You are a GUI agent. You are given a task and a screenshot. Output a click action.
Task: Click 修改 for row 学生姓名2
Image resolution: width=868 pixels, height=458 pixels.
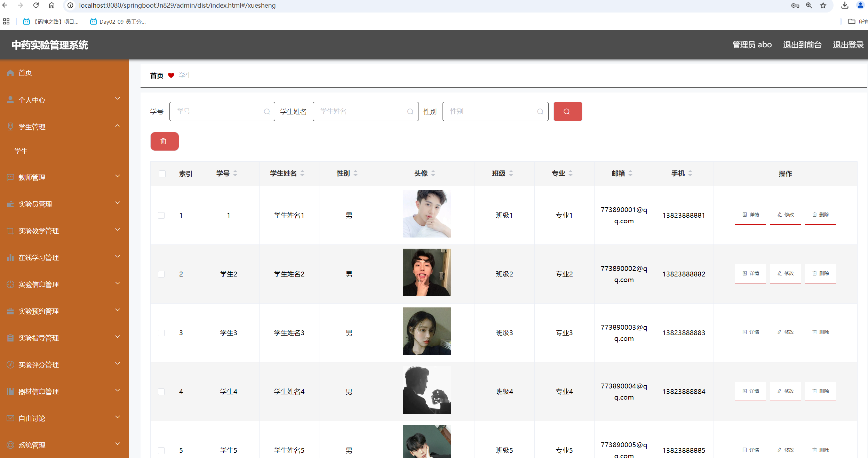[786, 274]
